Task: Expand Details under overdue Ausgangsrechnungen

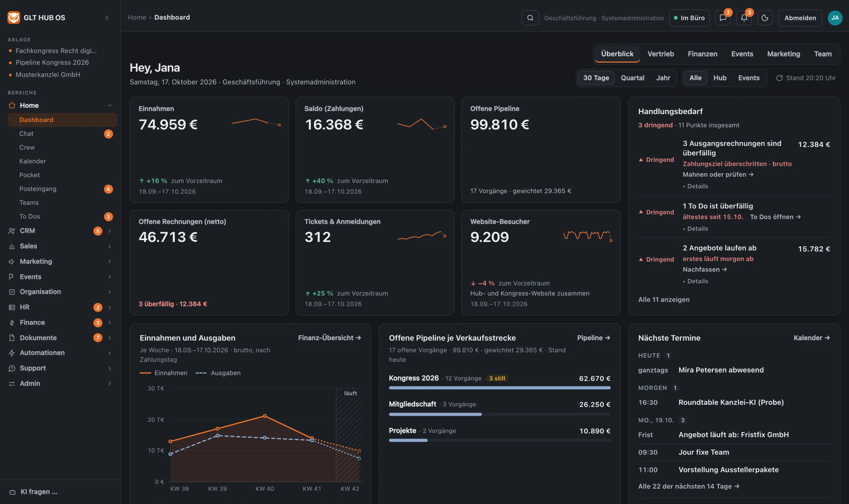Action: (x=696, y=186)
